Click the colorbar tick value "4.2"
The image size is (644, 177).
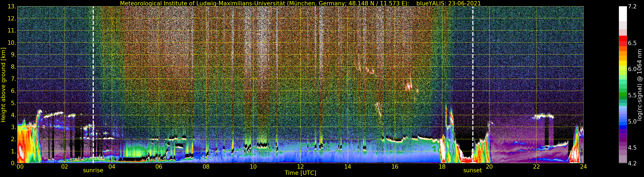(x=632, y=163)
